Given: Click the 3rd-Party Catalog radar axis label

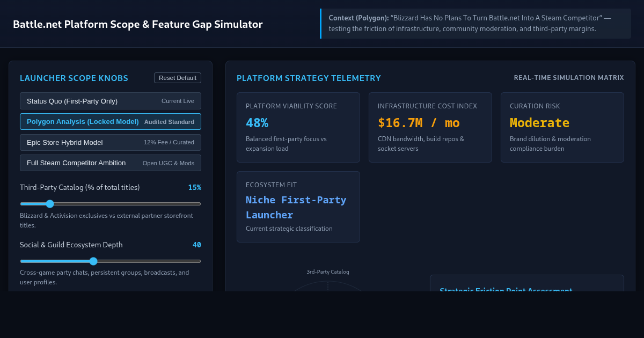Looking at the screenshot, I should tap(328, 272).
